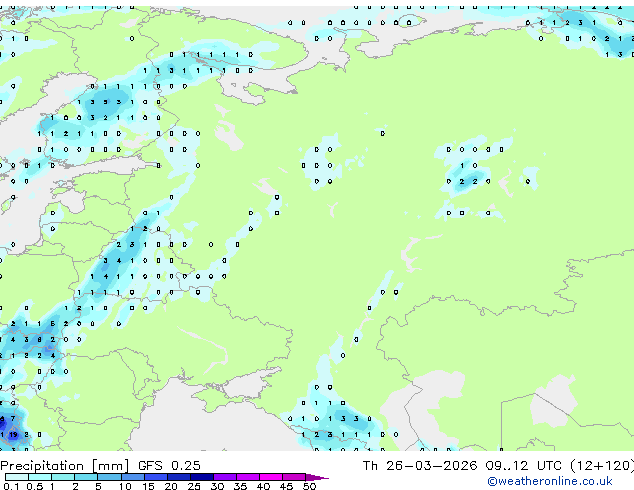Click the '45' legend scale label

pos(286,486)
